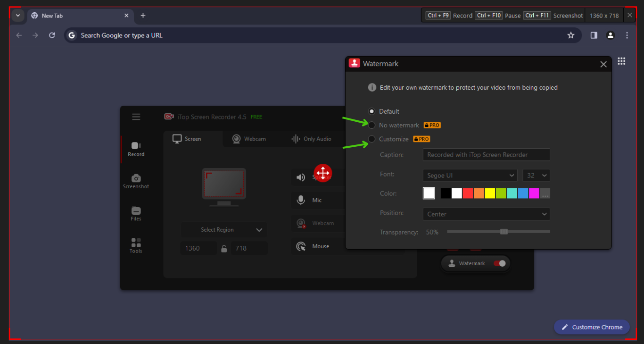
Task: Pick the yellow color swatch
Action: click(490, 193)
